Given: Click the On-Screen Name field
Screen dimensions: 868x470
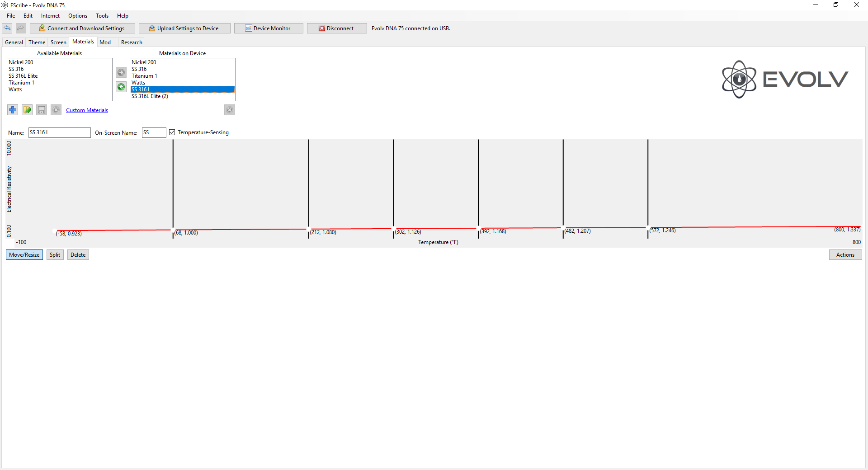Looking at the screenshot, I should tap(154, 132).
